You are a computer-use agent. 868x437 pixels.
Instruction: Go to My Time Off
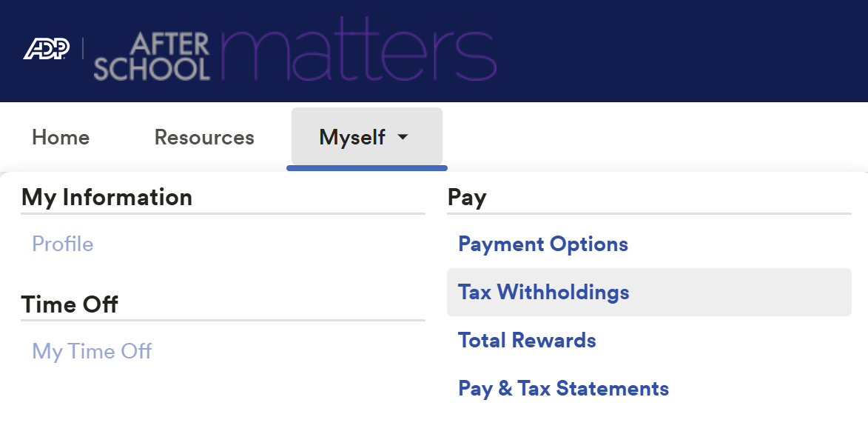[92, 351]
